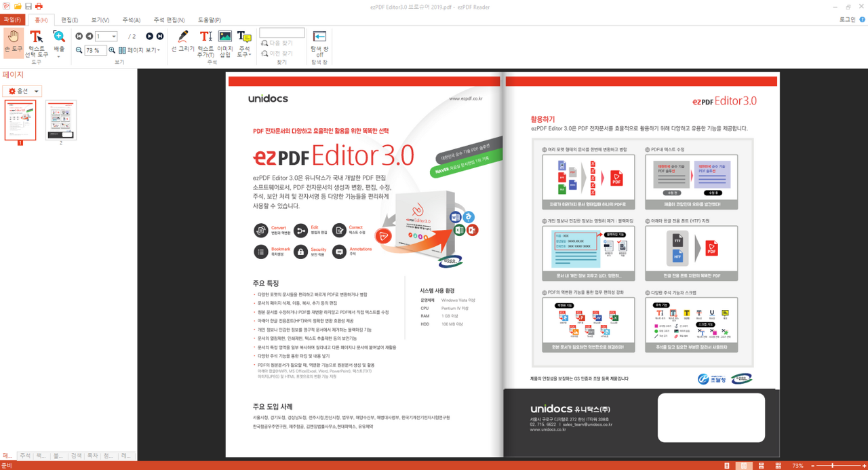
Task: Open the Options (옵션) dropdown in page panel
Action: pos(22,91)
